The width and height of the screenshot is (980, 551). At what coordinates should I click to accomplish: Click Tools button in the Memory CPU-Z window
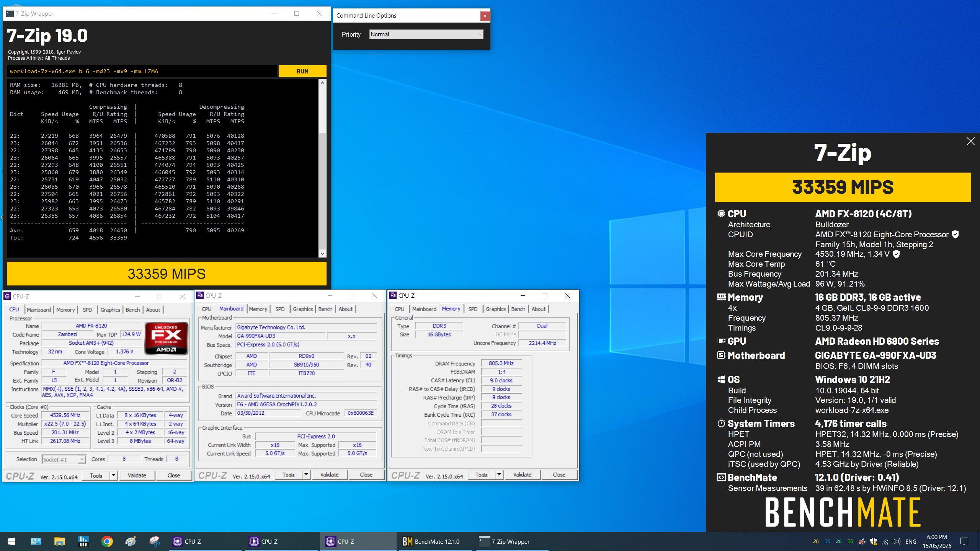[x=482, y=474]
